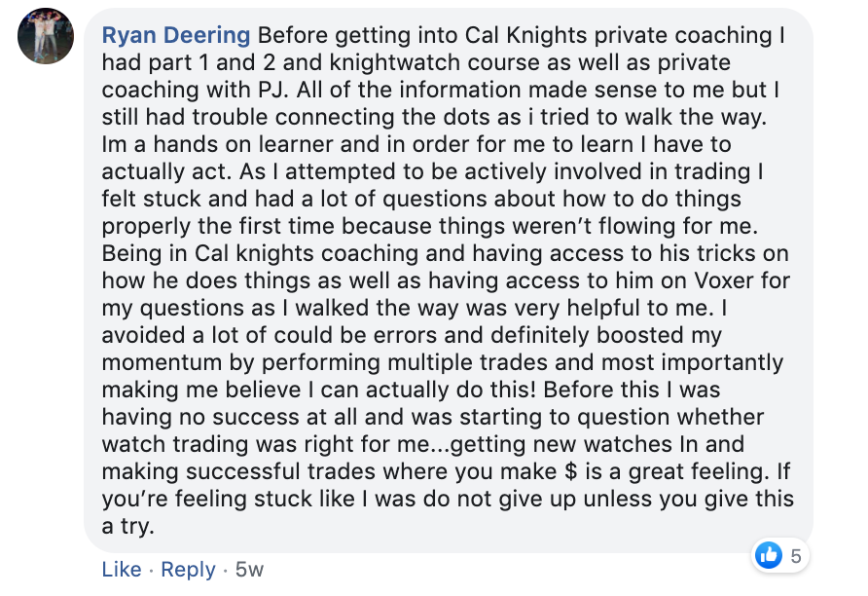Click the Ryan Deering name link

point(176,35)
